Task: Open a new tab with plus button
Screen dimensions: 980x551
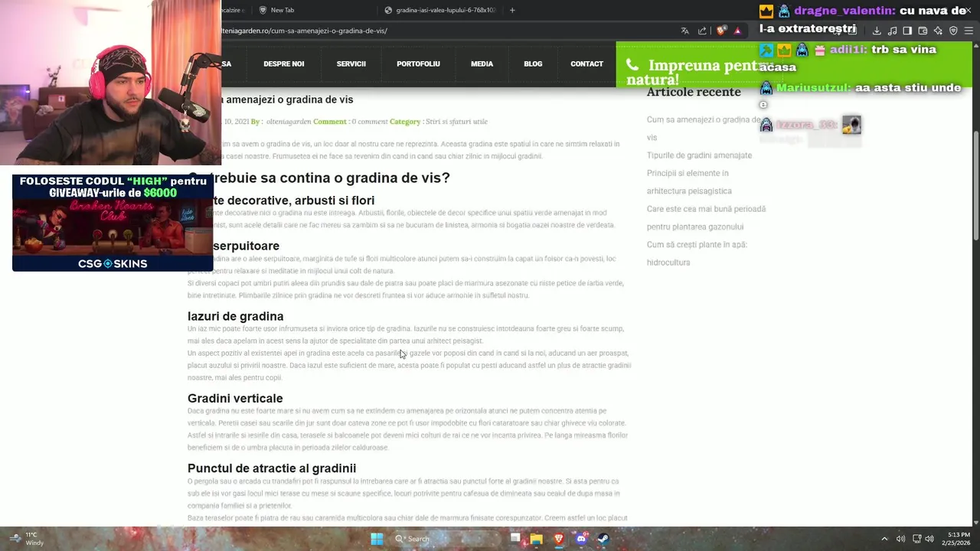Action: (x=512, y=10)
